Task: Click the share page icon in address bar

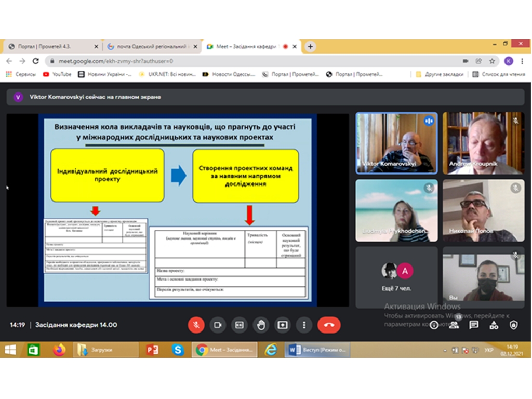Action: tap(478, 61)
